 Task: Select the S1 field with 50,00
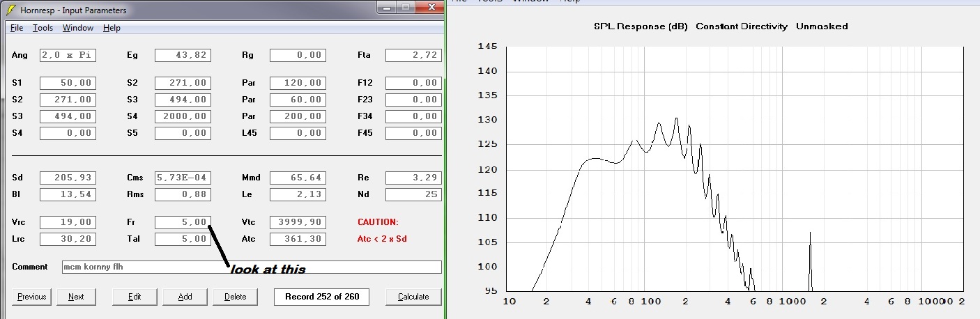pyautogui.click(x=68, y=83)
